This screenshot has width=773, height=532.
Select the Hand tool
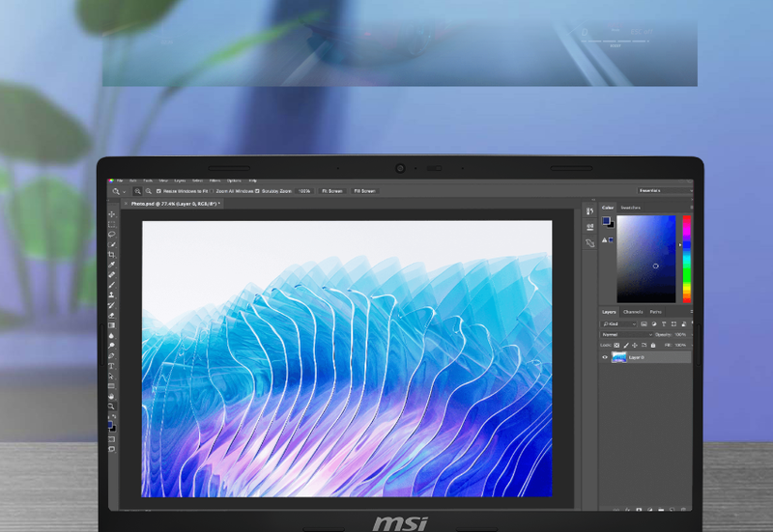coord(112,396)
